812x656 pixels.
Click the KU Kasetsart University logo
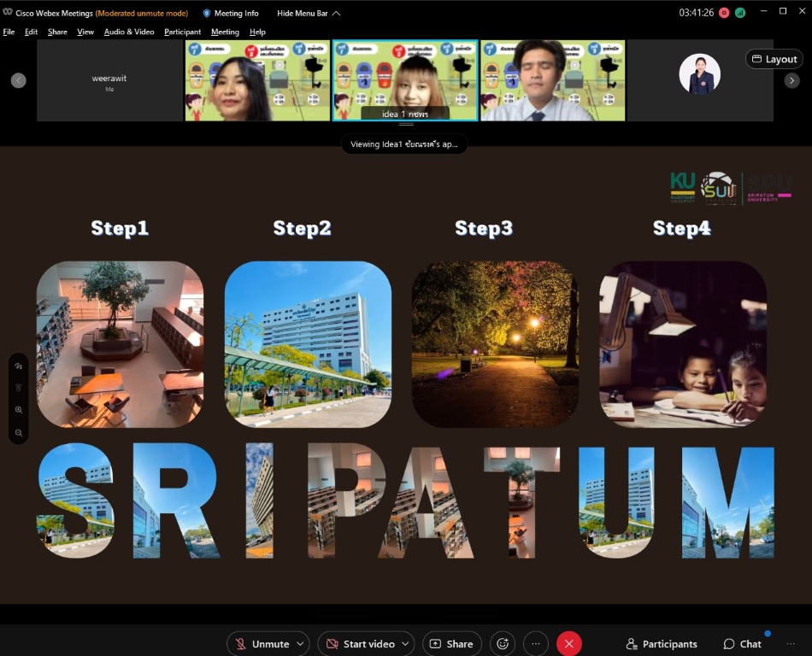point(683,188)
